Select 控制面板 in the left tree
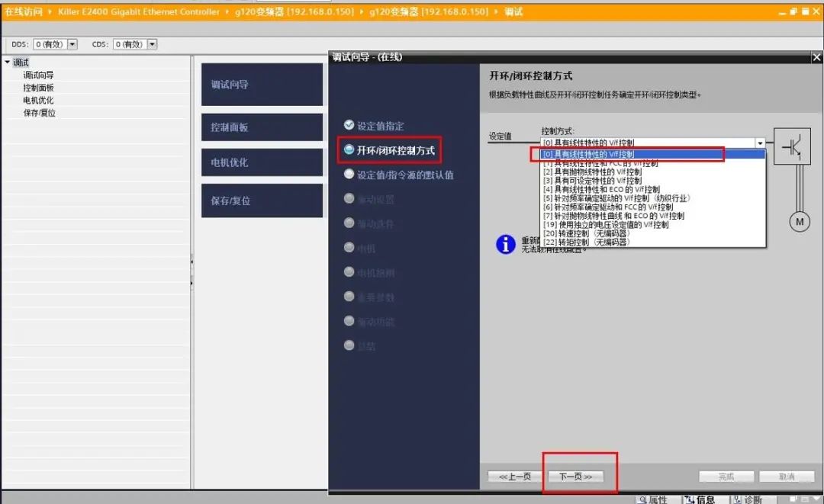 pos(38,88)
